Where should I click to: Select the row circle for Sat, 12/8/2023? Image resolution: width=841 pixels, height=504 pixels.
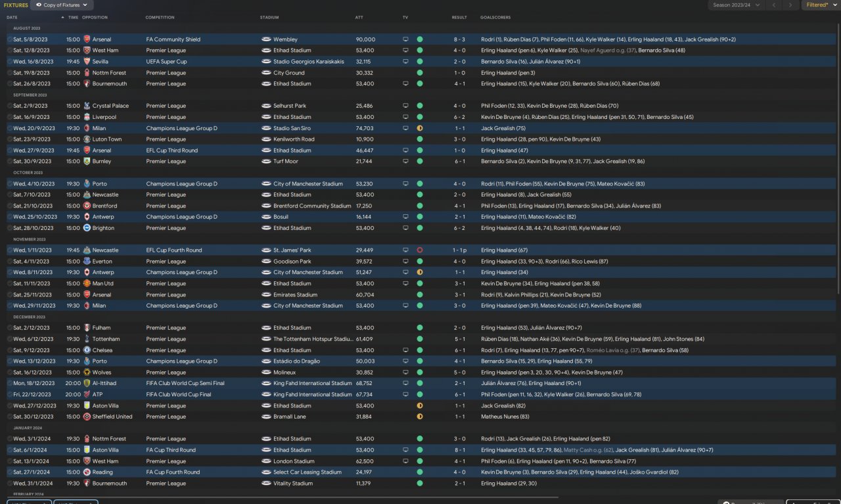click(x=10, y=51)
